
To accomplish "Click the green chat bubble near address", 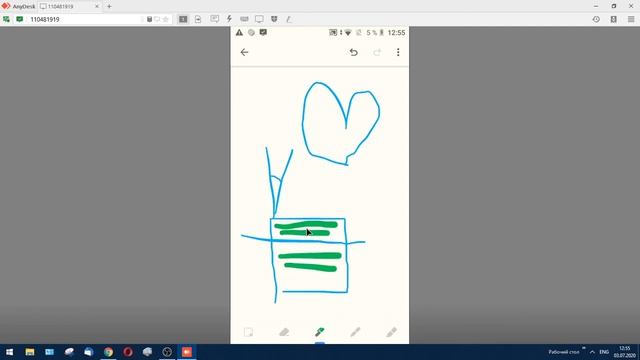I will coord(19,19).
